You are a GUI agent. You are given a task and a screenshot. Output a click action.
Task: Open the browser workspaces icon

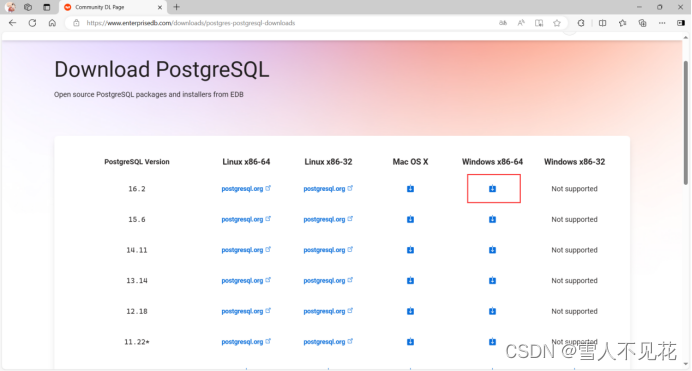(x=28, y=7)
